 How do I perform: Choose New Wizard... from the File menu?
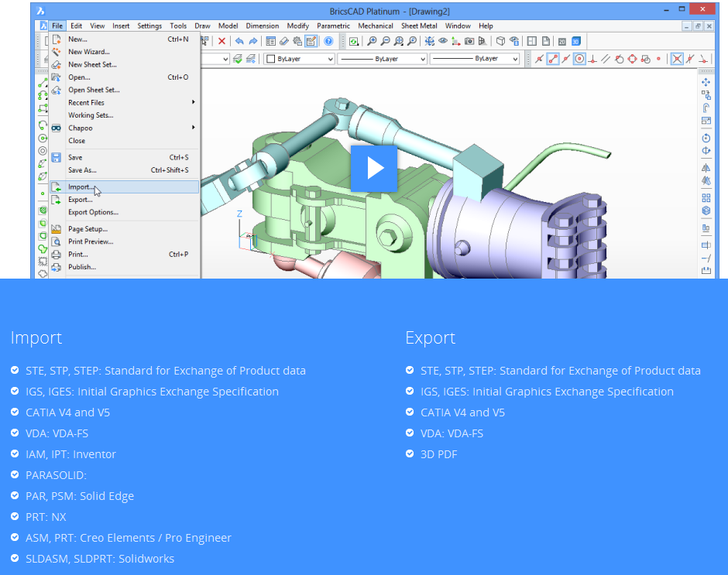pos(125,52)
